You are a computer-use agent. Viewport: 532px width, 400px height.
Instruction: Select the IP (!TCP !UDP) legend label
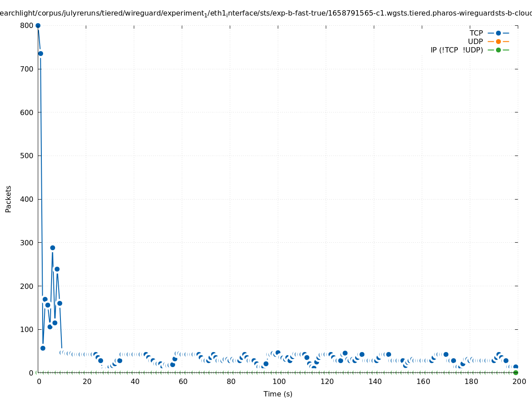pos(456,50)
